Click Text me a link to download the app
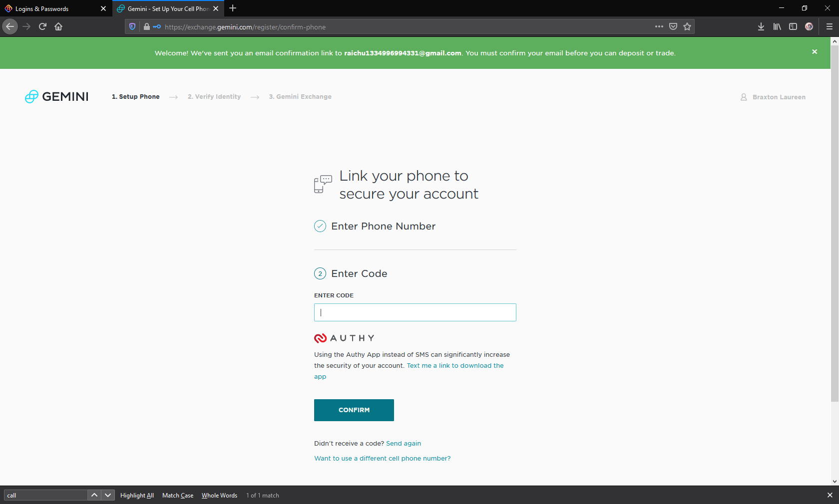Viewport: 839px width, 504px height. pos(455,366)
